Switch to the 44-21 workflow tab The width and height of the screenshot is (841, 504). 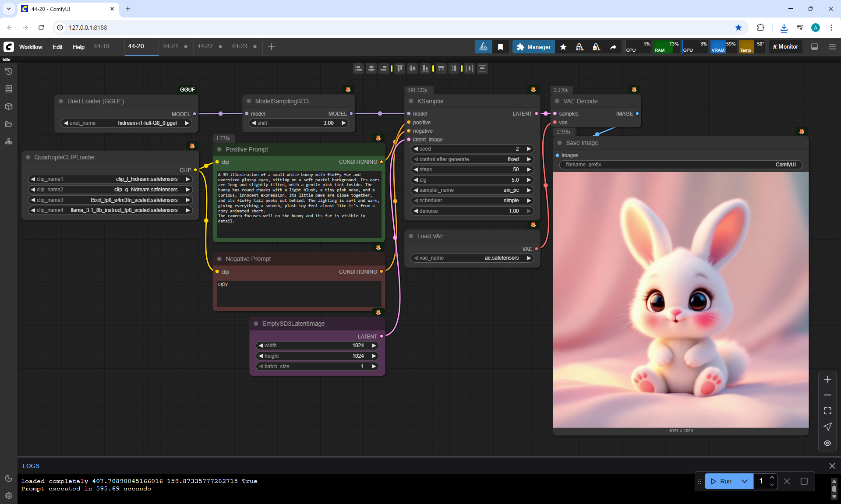pyautogui.click(x=170, y=46)
